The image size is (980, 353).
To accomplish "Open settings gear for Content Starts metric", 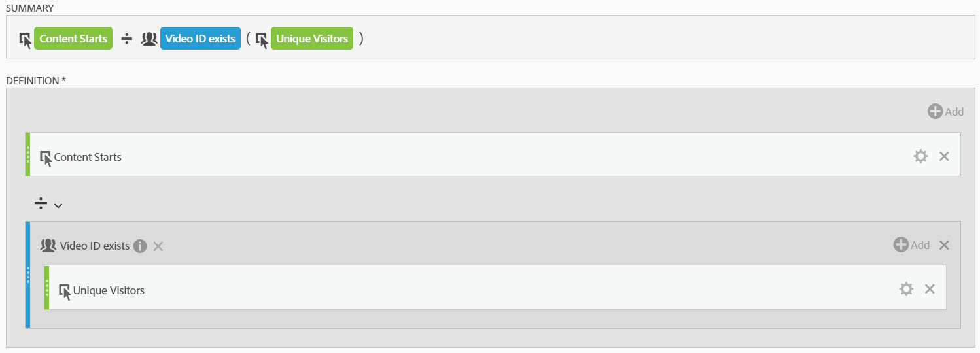I will coord(920,156).
